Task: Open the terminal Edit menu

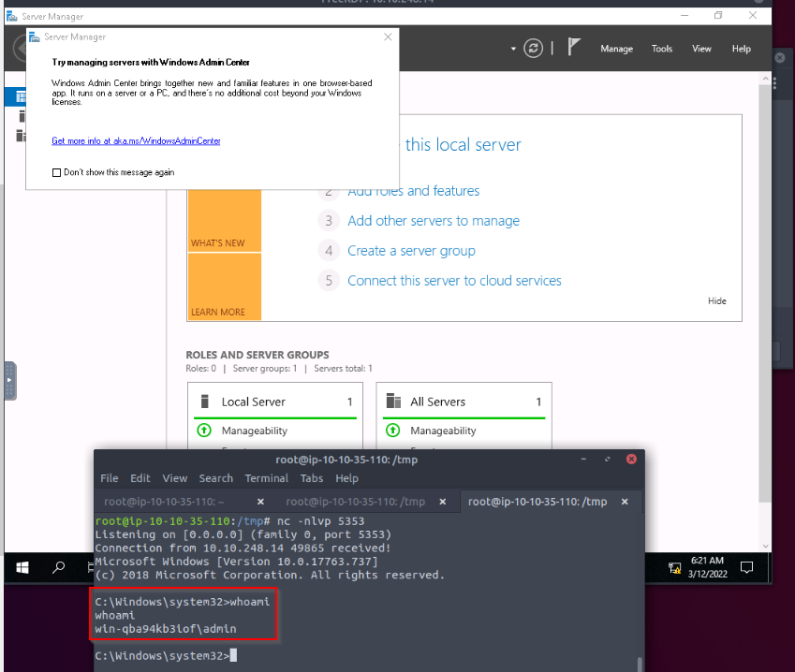Action: click(140, 478)
